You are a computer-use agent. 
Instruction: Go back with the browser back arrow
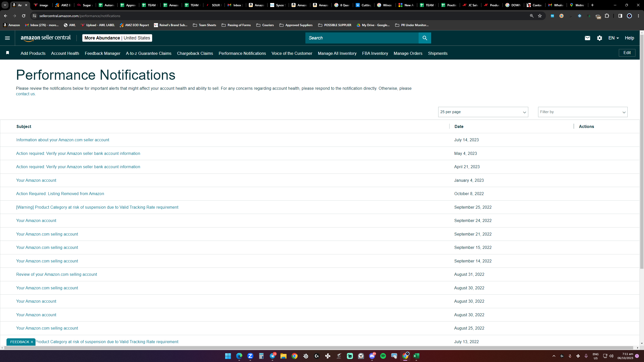coord(6,16)
